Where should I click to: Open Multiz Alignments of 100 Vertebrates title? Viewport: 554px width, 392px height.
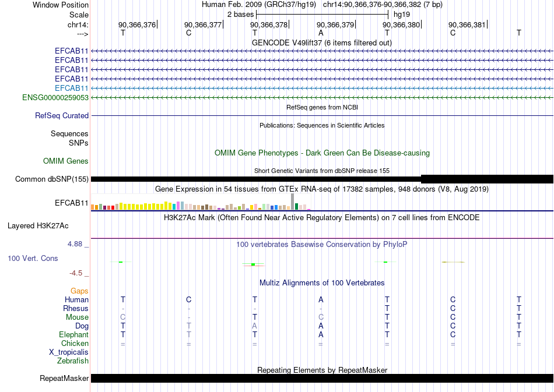(322, 282)
